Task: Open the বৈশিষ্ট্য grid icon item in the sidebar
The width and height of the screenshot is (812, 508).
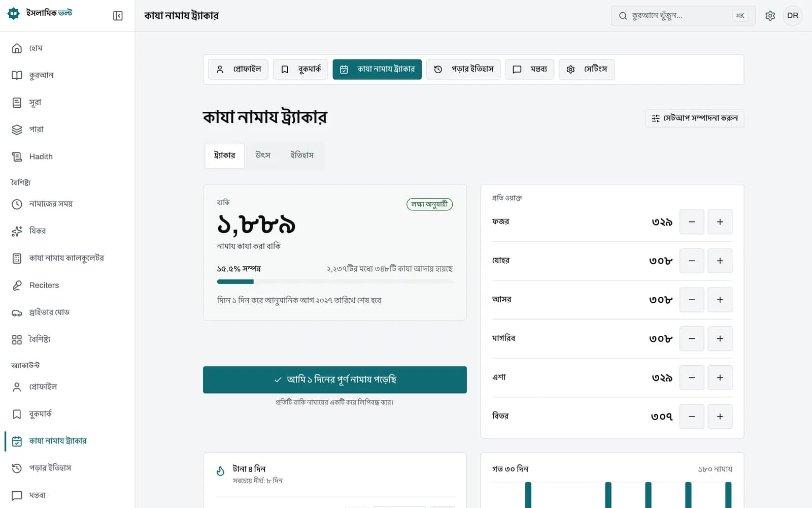Action: [17, 339]
